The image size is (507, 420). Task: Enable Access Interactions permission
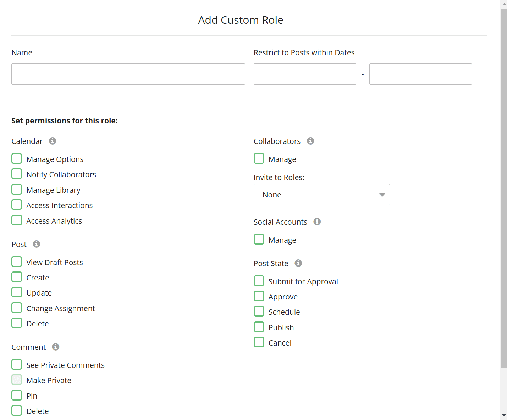point(17,205)
